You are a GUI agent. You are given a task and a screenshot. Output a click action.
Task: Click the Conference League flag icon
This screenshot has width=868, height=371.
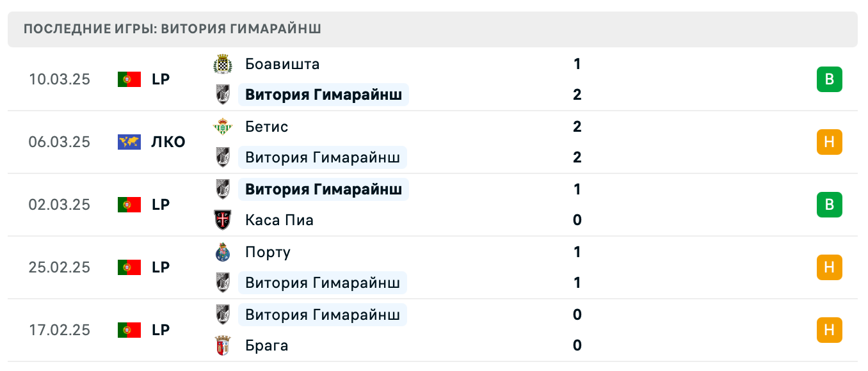(129, 142)
